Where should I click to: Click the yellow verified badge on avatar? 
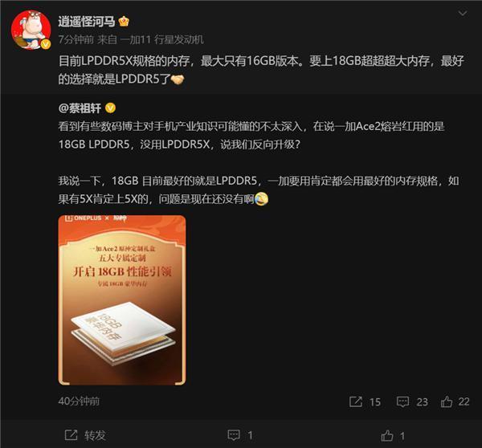[46, 44]
